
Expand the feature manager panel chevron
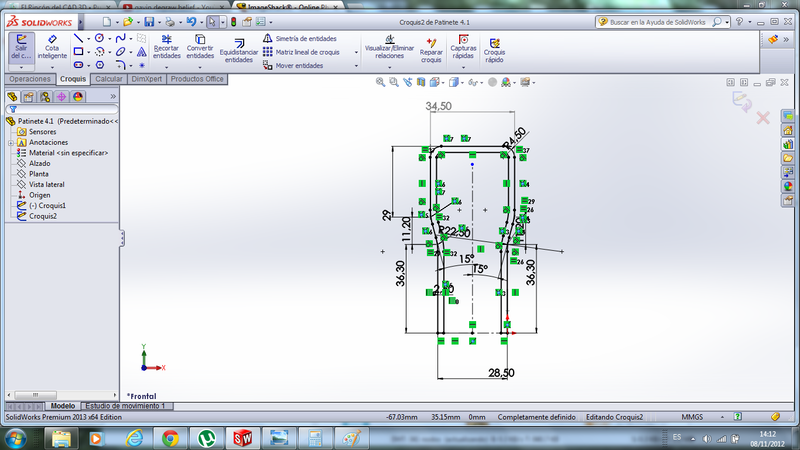[113, 97]
